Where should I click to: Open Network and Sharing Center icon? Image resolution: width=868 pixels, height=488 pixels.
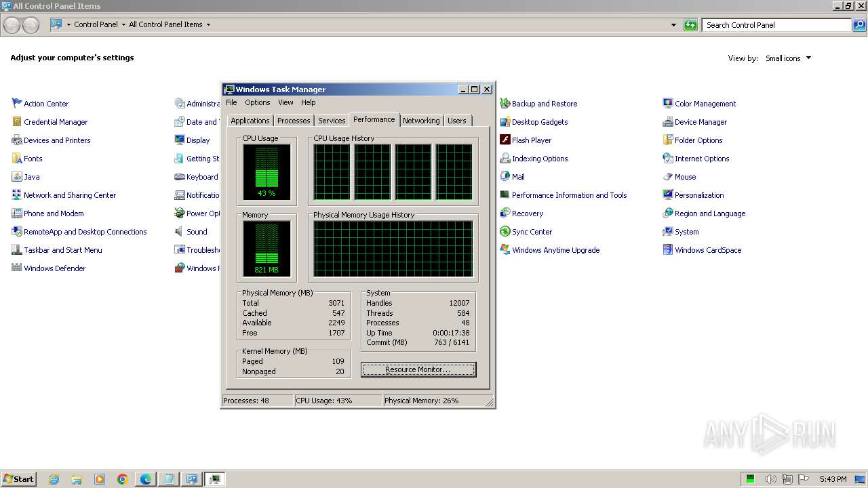pyautogui.click(x=17, y=195)
